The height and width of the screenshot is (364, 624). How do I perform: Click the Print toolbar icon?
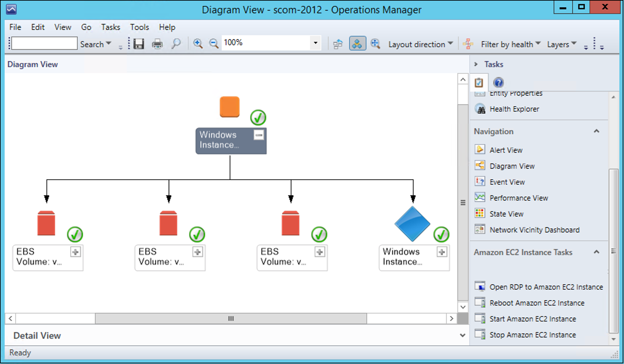click(157, 44)
